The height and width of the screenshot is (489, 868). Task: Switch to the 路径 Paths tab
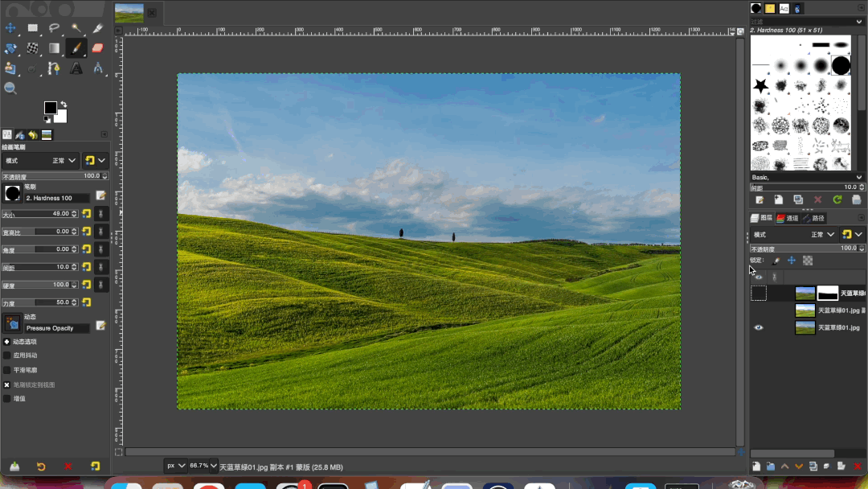click(813, 218)
